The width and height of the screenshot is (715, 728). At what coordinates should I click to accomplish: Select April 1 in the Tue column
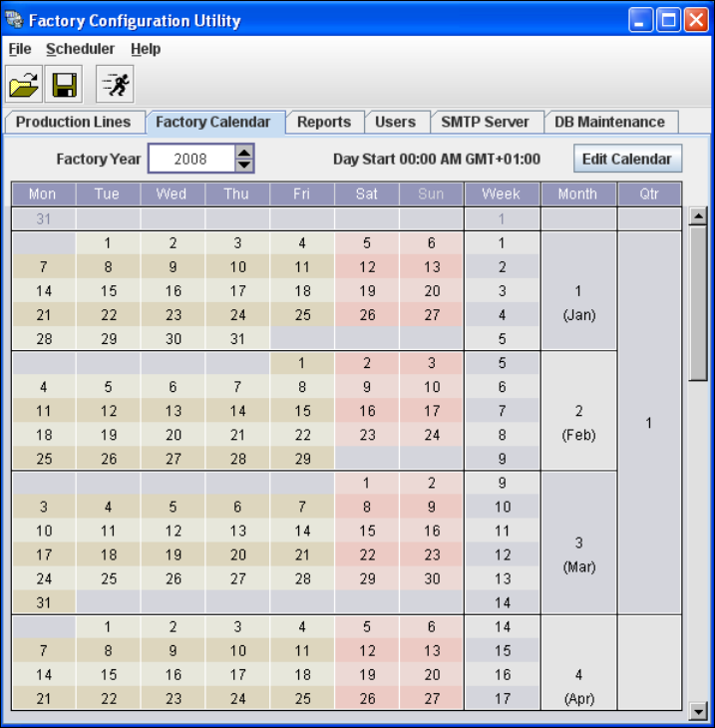108,627
